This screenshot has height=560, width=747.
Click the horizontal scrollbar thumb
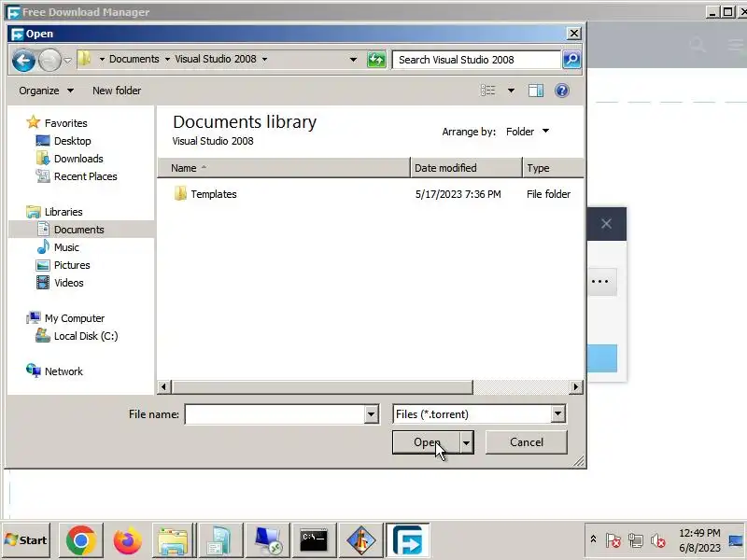[x=322, y=386]
